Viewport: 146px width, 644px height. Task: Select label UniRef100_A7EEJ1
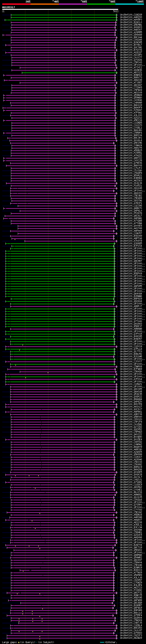tap(131, 525)
